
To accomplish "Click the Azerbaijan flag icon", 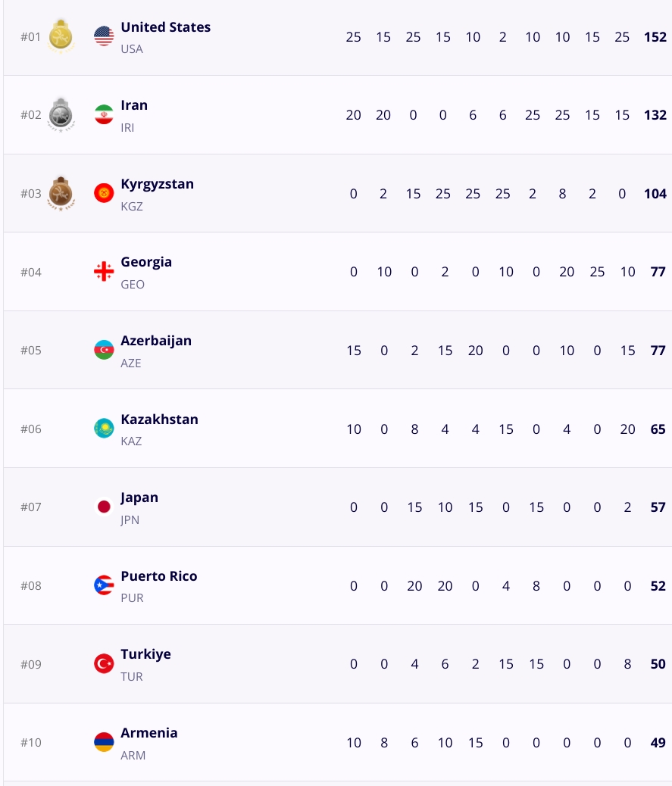I will [x=104, y=350].
